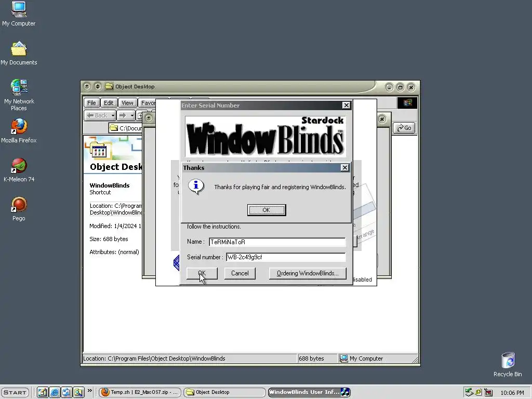The image size is (532, 399).
Task: Open My Documents desktop icon
Action: [x=19, y=54]
